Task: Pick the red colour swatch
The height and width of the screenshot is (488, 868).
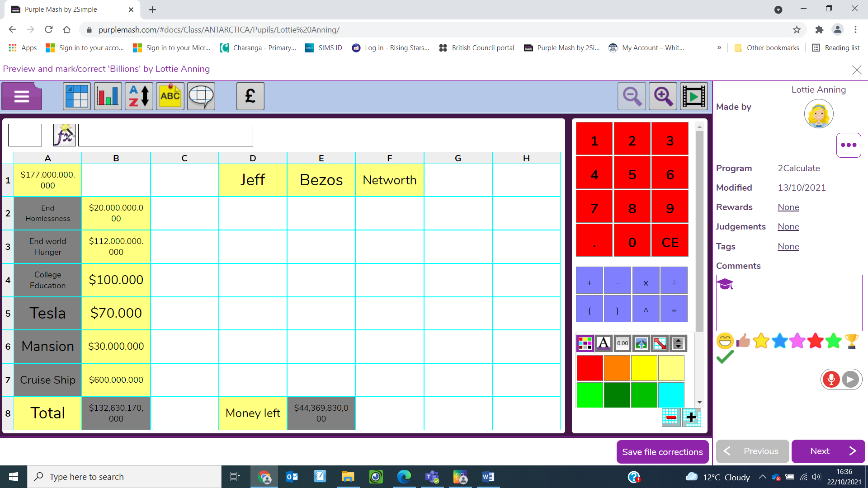Action: click(x=590, y=368)
